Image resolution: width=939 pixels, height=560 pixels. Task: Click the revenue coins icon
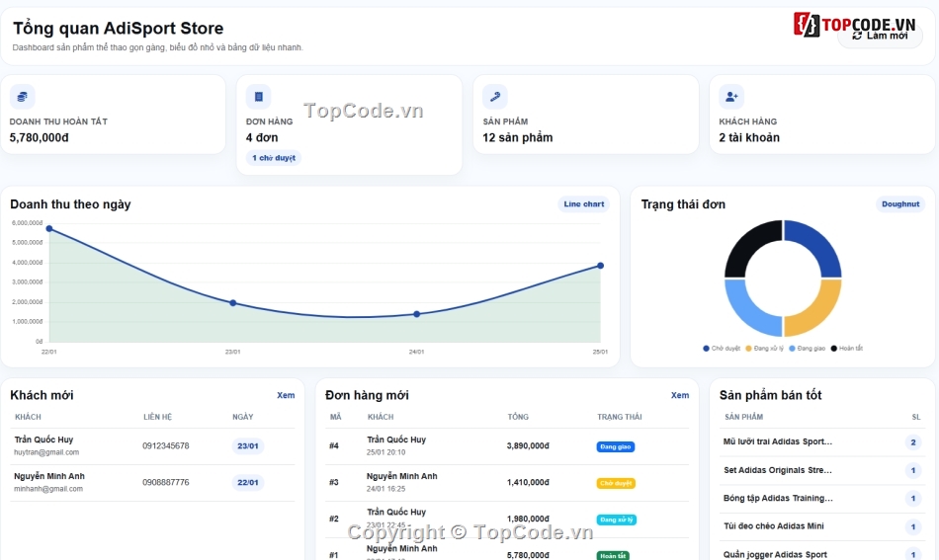click(x=22, y=97)
